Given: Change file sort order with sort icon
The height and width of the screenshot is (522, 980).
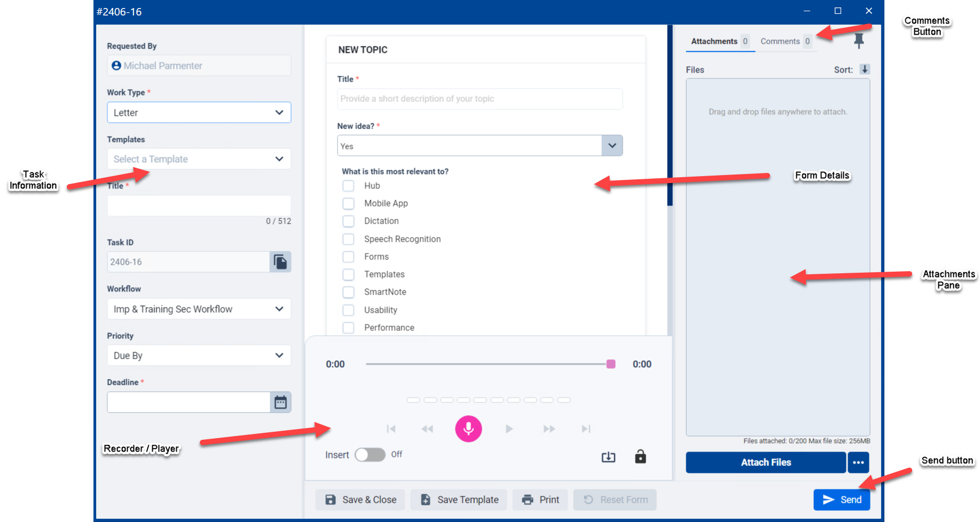Looking at the screenshot, I should [x=865, y=69].
